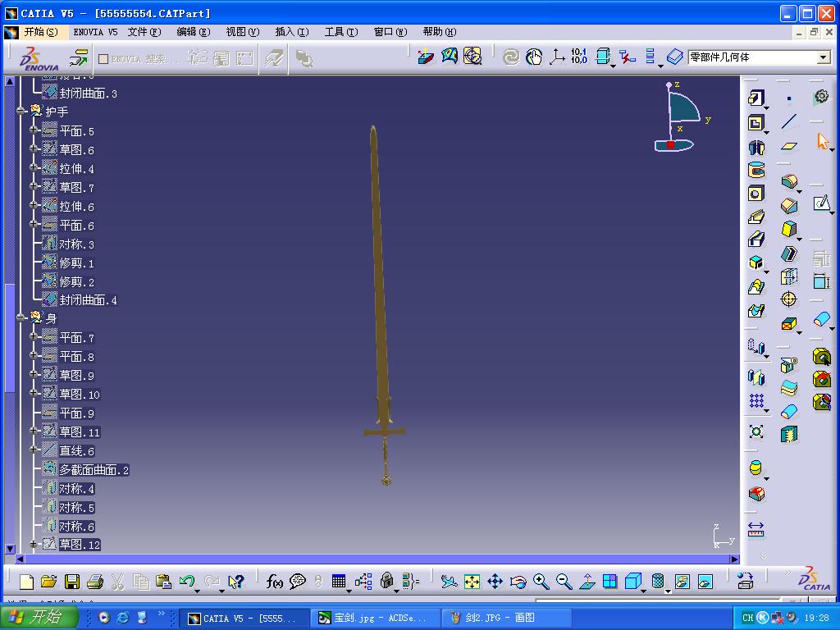This screenshot has height=630, width=840.
Task: Expand the 直线.6 tree node
Action: coord(34,450)
